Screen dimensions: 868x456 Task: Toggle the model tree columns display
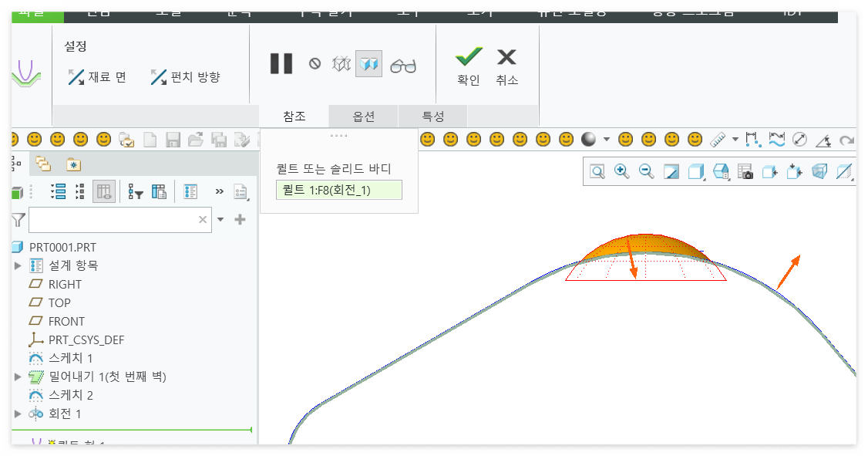103,191
